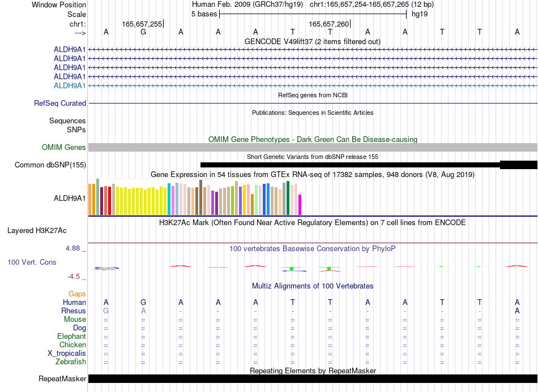Click the magenta GTEx expression bar

coord(300,205)
